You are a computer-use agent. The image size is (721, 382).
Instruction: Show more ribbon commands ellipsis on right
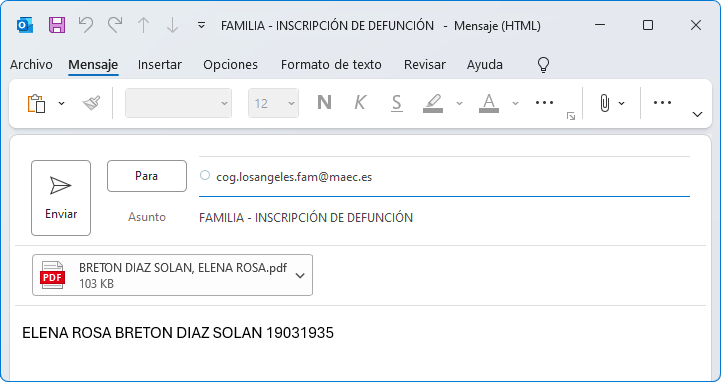[662, 103]
